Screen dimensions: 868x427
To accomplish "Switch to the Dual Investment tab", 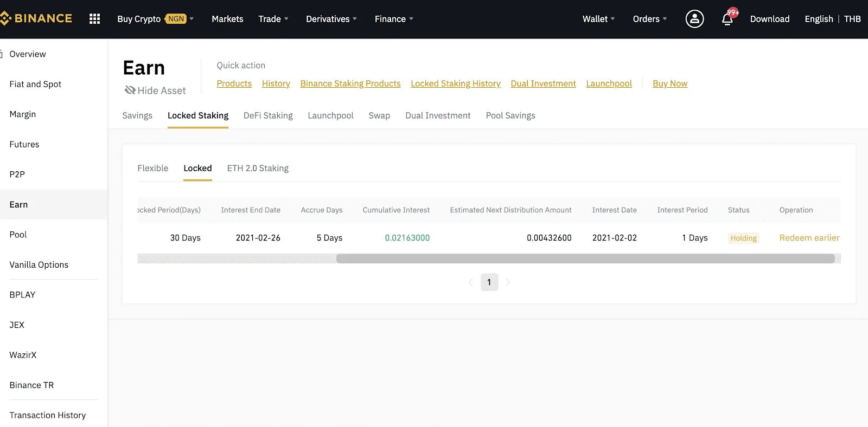I will [x=438, y=115].
